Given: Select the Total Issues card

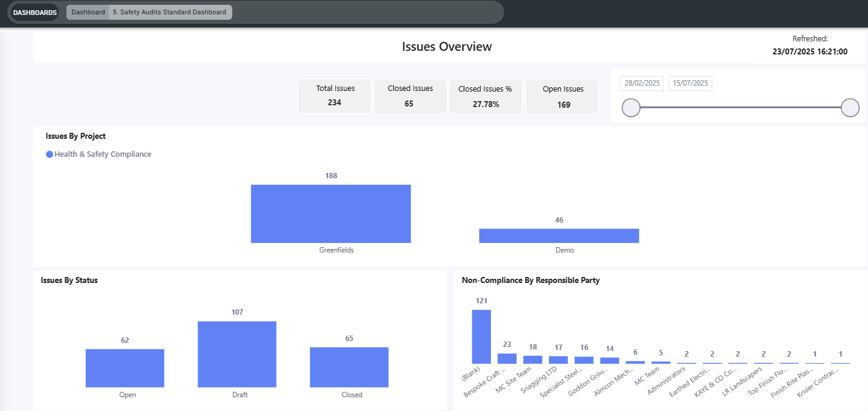Looking at the screenshot, I should pos(335,96).
